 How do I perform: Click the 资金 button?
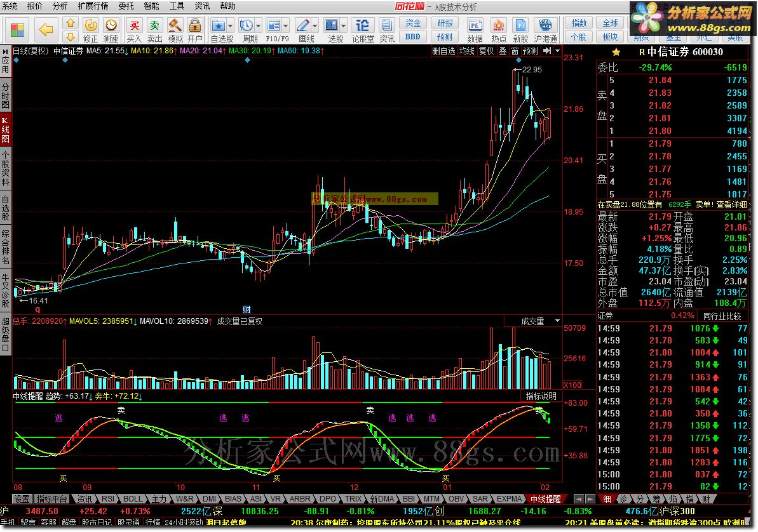[x=413, y=23]
